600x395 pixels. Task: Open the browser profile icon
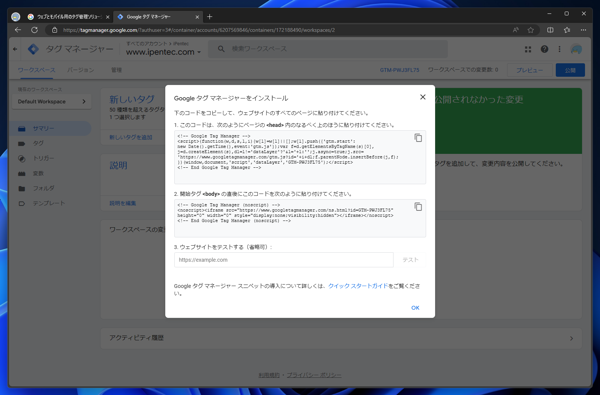16,17
